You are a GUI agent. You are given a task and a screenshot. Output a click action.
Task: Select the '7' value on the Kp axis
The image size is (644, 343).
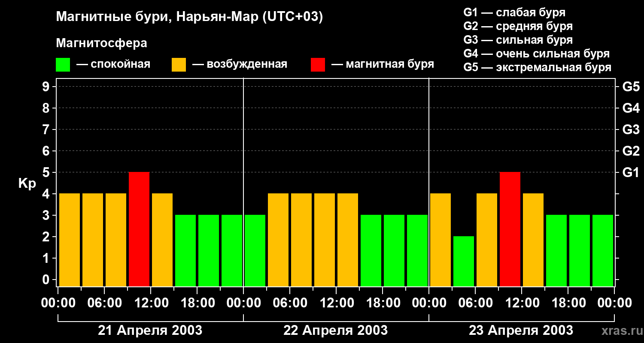click(47, 129)
